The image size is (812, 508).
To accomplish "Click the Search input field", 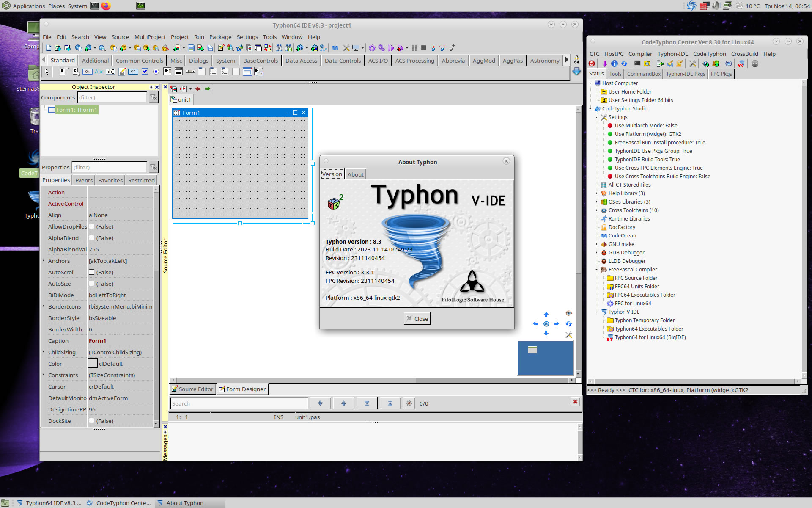I will 239,403.
